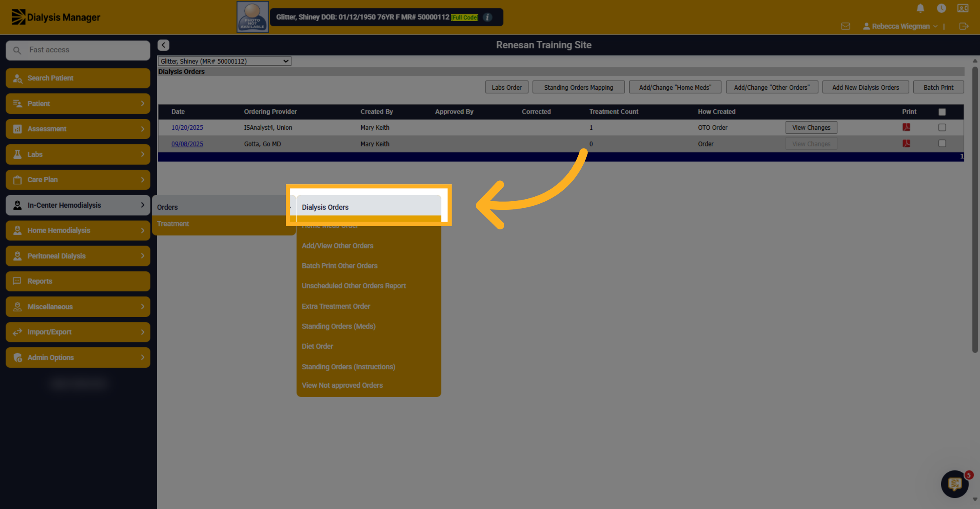Click the clock history icon

tap(942, 8)
